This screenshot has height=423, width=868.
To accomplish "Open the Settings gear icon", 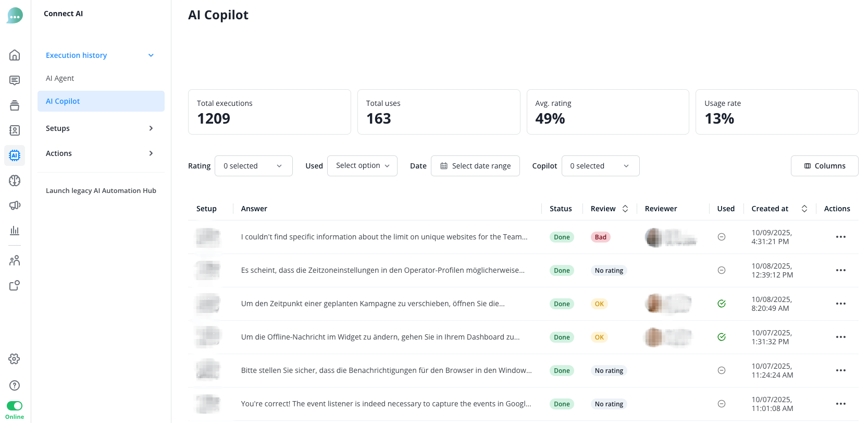I will 15,359.
